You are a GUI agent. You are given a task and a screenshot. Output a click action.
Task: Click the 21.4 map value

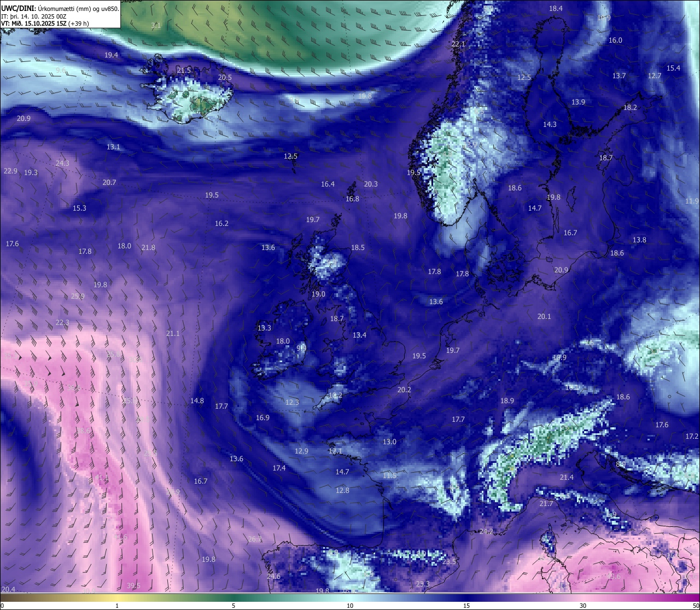point(567,478)
